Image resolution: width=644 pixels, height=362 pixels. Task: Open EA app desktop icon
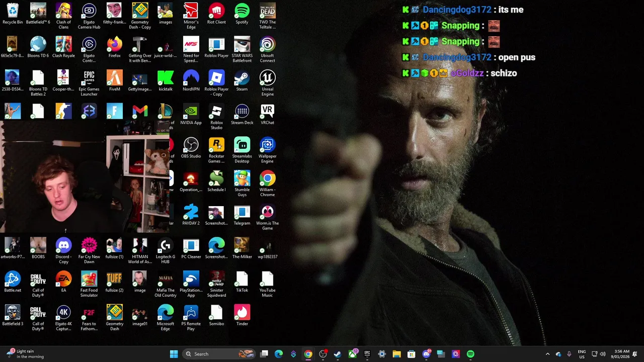coord(63,283)
